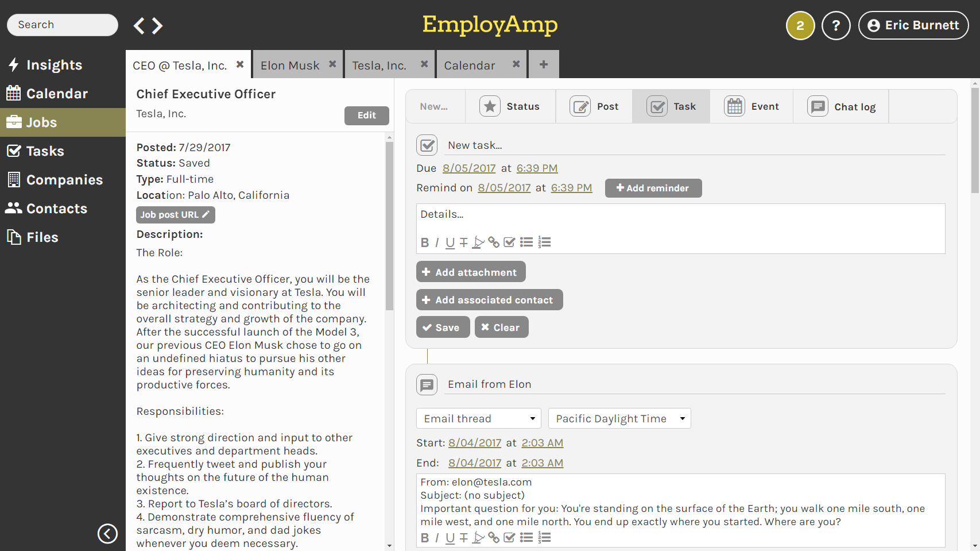Collapse the sidebar with the arrow circle
The image size is (980, 551).
[107, 534]
